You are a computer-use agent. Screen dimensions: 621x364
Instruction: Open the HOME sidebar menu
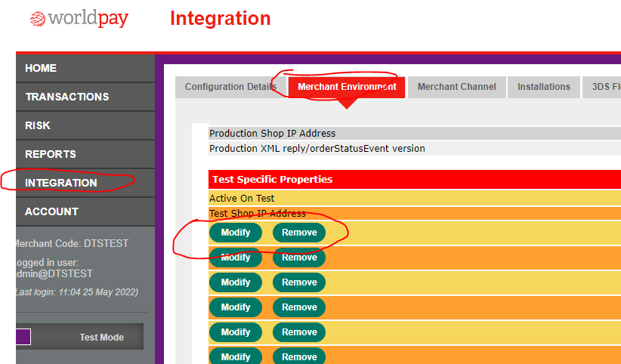point(85,68)
